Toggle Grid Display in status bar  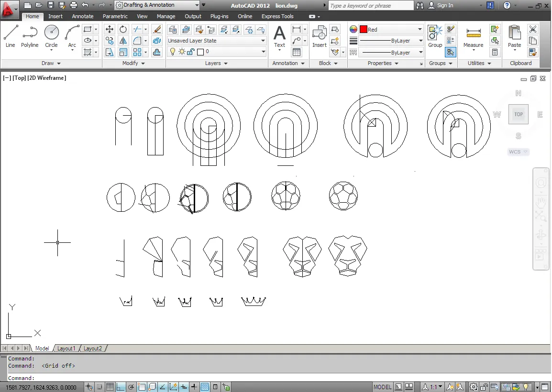pyautogui.click(x=110, y=387)
